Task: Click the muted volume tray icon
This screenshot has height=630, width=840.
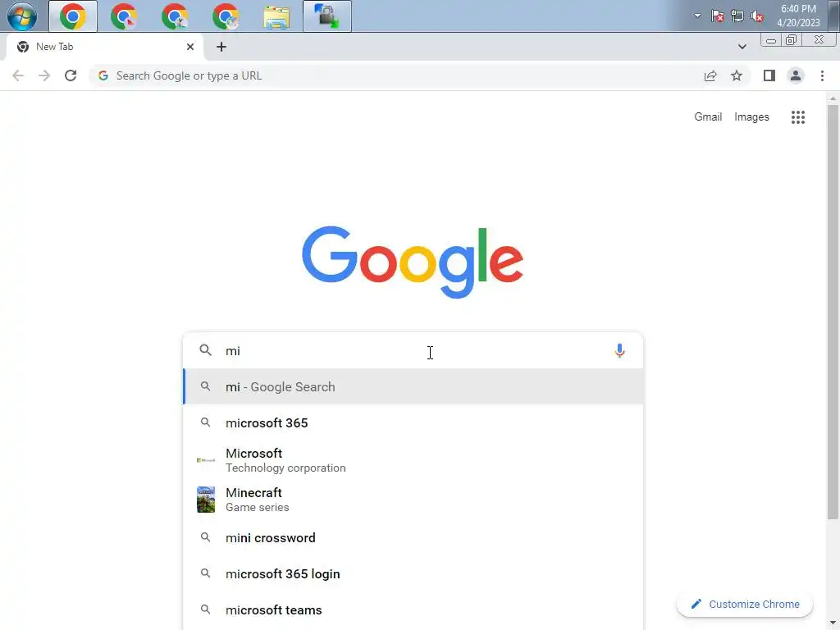Action: (x=757, y=16)
